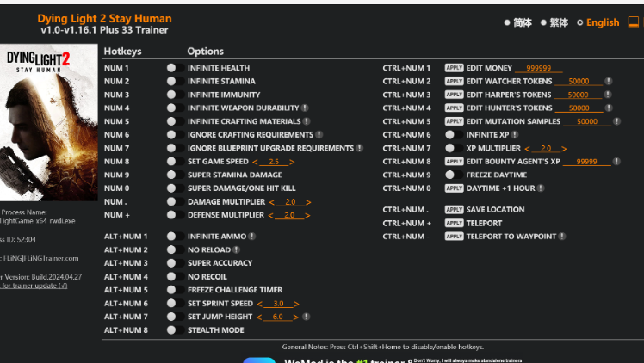Enable Super Stamina Damage
This screenshot has width=644, height=363.
click(176, 175)
